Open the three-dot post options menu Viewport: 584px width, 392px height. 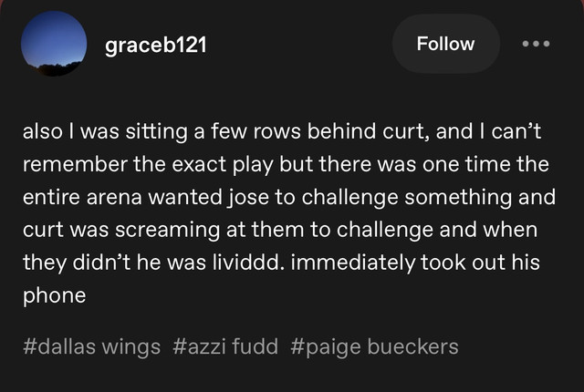536,44
